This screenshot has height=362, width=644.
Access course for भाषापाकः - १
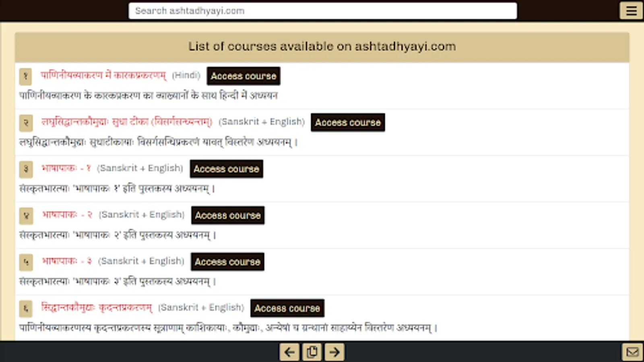click(x=226, y=169)
